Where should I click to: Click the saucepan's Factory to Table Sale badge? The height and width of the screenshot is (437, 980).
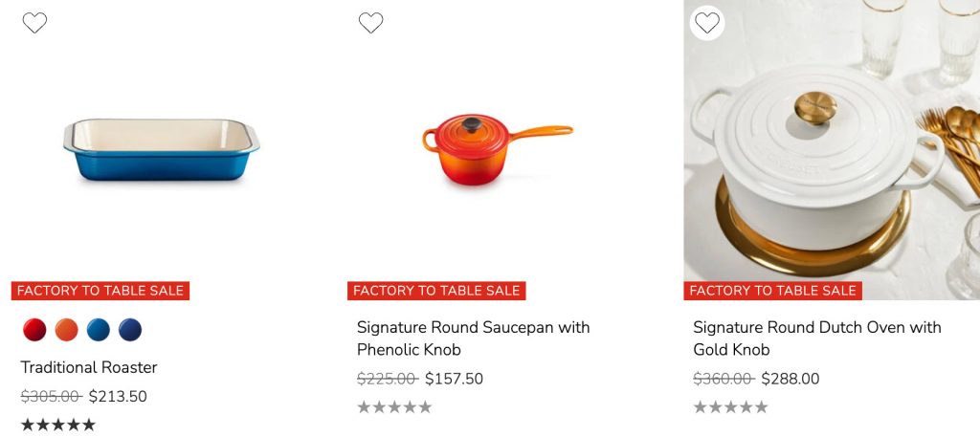click(x=436, y=291)
